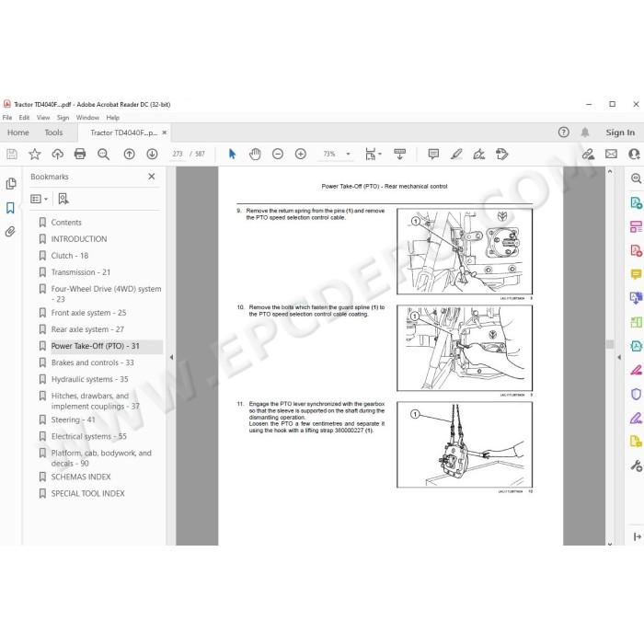
Task: Add a comment sticky note
Action: 433,154
